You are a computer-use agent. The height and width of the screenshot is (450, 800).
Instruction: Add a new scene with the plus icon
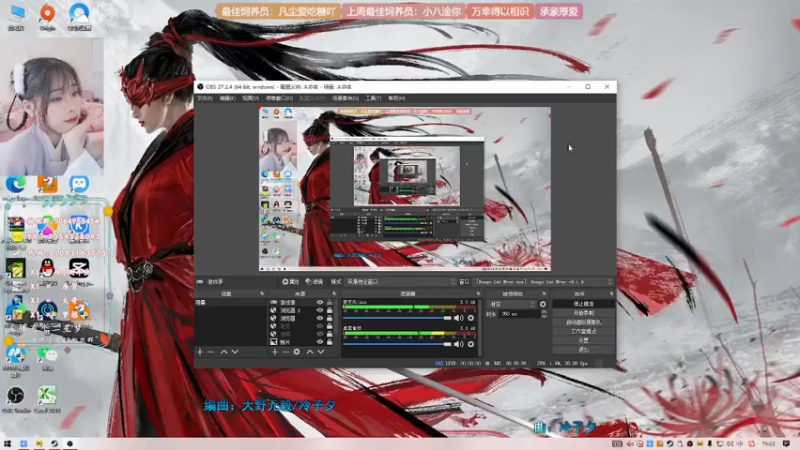coord(200,352)
